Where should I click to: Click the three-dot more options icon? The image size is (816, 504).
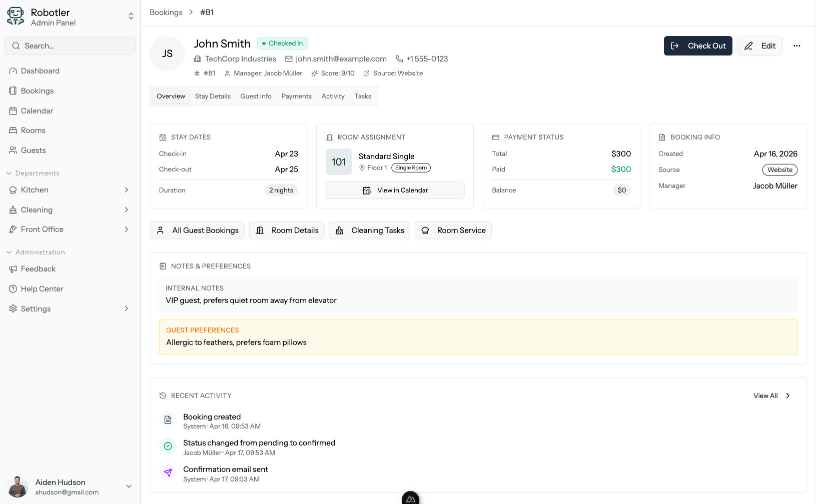click(796, 45)
